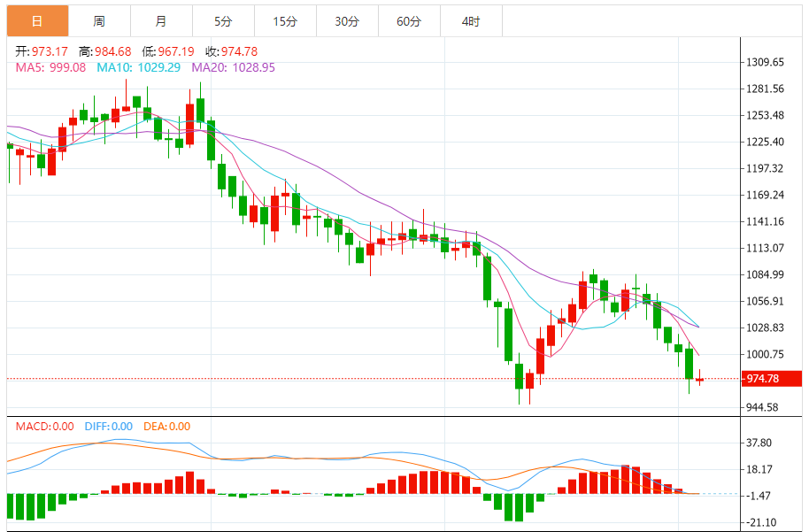This screenshot has height=532, width=809.
Task: Open the 4时 timeframe tab
Action: pyautogui.click(x=471, y=21)
